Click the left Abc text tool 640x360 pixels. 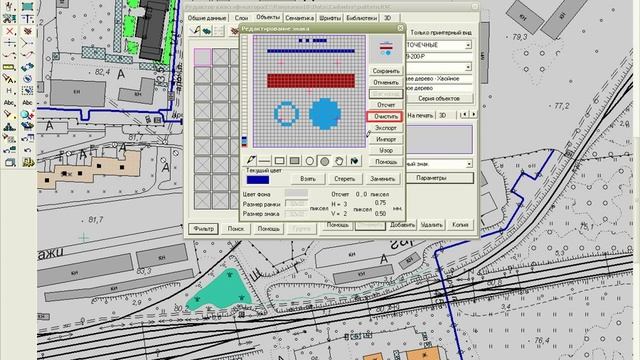(9, 102)
